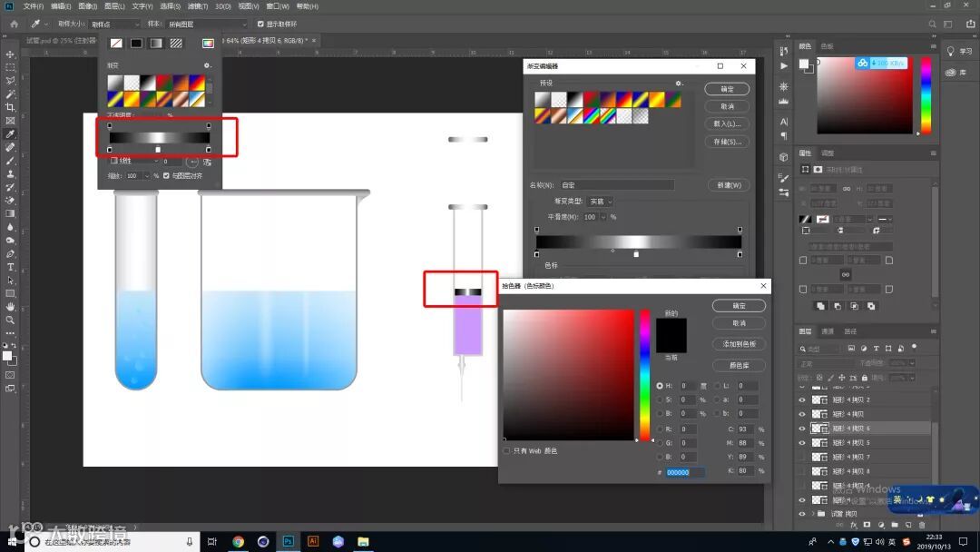Open search icon in top right
980x552 pixels.
pyautogui.click(x=932, y=24)
